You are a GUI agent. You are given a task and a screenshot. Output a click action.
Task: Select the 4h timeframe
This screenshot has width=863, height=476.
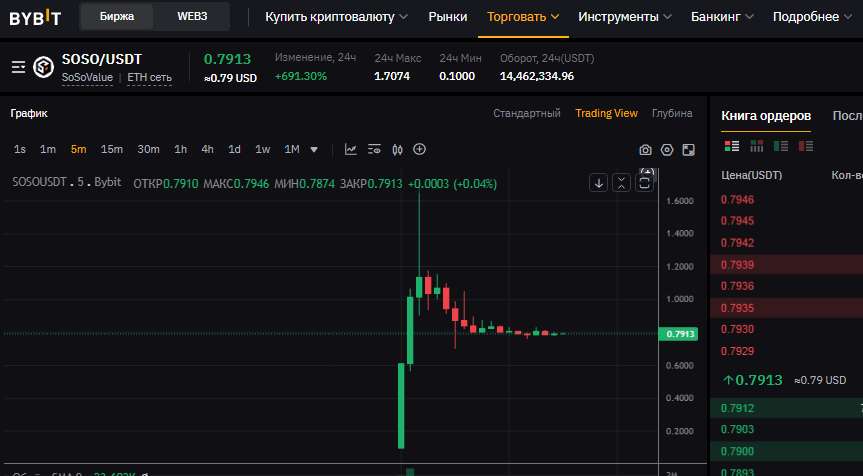(207, 149)
